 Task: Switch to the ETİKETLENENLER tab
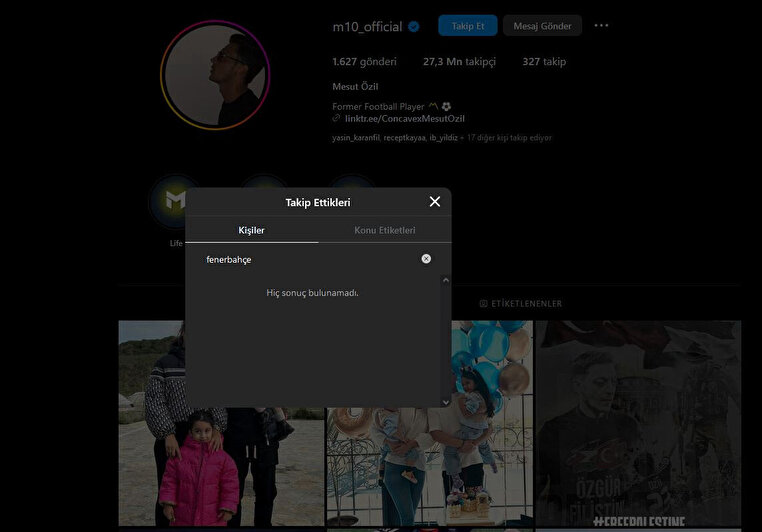[x=521, y=304]
